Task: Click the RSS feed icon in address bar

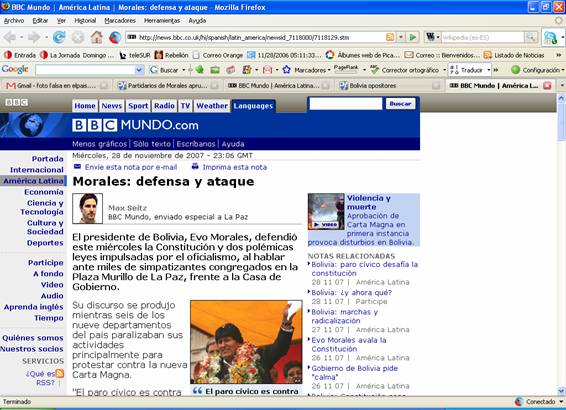Action: [x=390, y=37]
